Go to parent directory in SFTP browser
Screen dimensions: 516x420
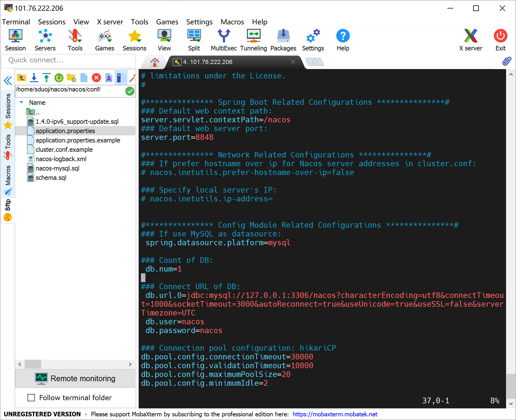[x=21, y=77]
